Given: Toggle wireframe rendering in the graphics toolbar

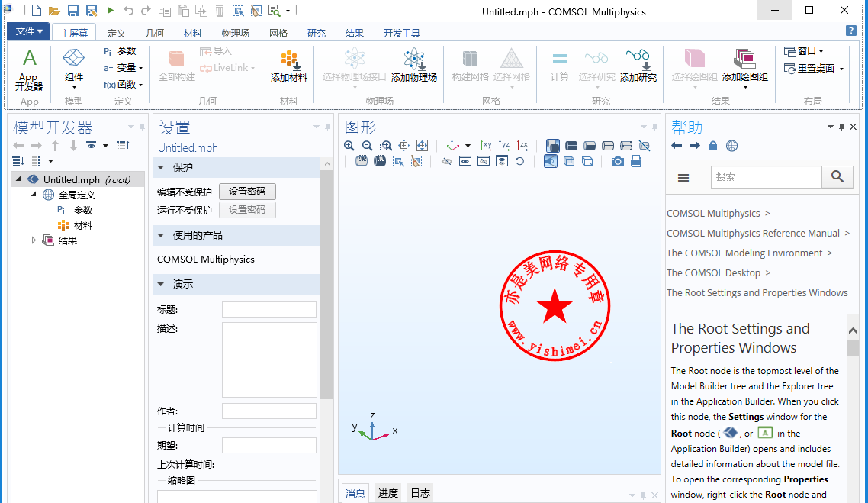Looking at the screenshot, I should [x=587, y=161].
